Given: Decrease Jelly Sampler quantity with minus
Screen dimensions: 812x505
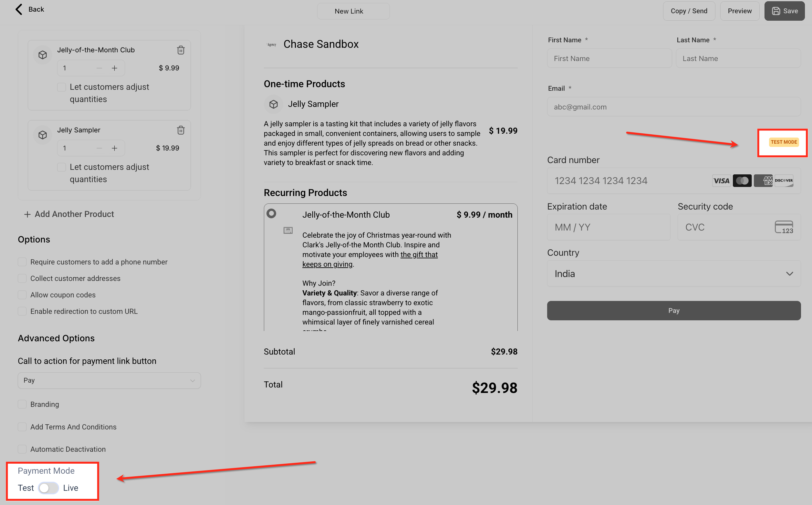Looking at the screenshot, I should tap(99, 148).
